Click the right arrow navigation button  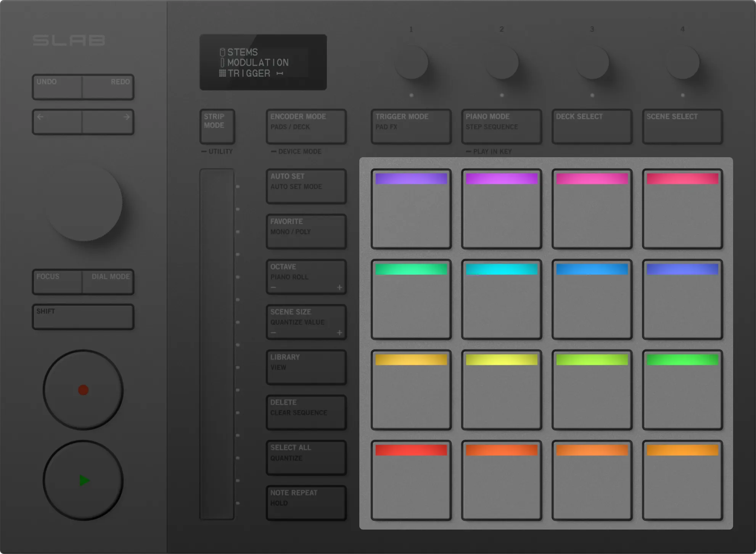click(x=108, y=122)
